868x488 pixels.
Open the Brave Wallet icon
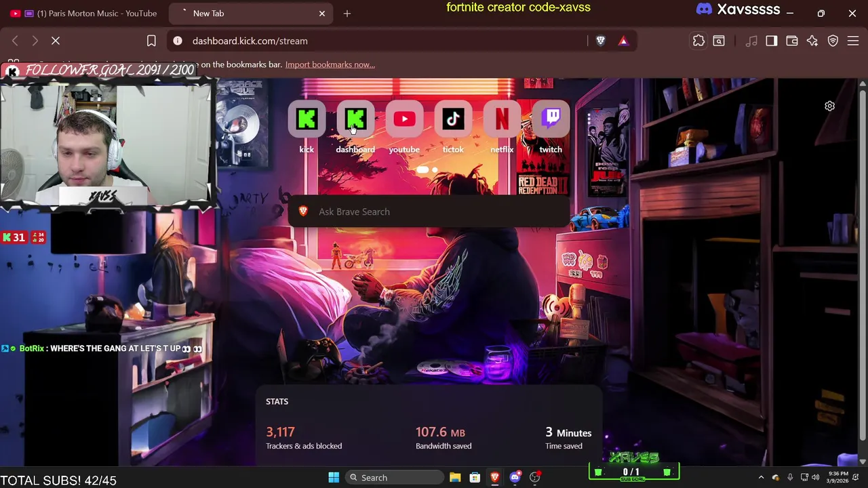tap(791, 41)
